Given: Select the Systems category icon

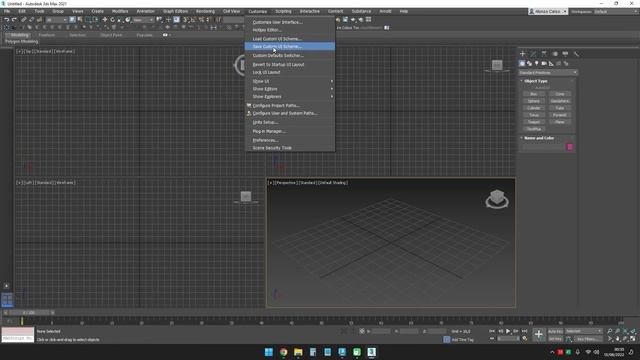Looking at the screenshot, I should coord(566,63).
